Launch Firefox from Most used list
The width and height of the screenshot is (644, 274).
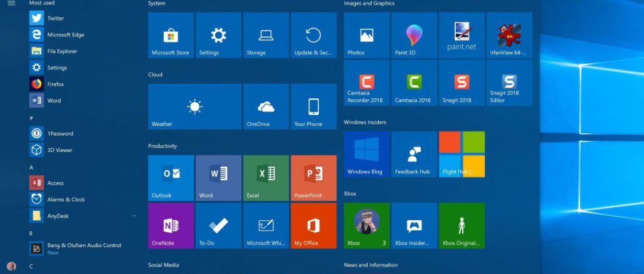(x=83, y=84)
